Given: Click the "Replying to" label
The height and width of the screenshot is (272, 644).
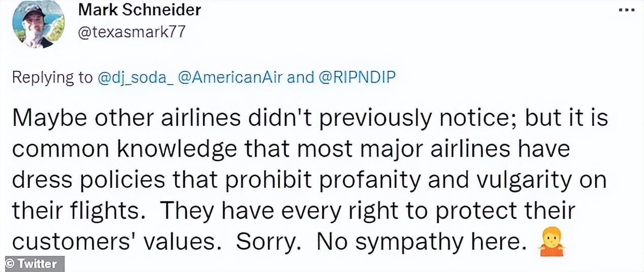Looking at the screenshot, I should (x=51, y=78).
